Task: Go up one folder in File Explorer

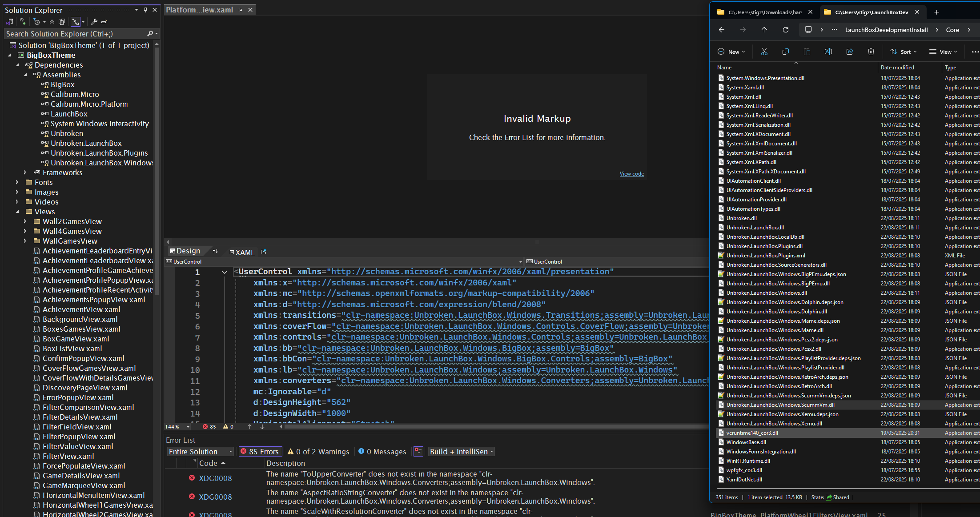Action: (764, 30)
